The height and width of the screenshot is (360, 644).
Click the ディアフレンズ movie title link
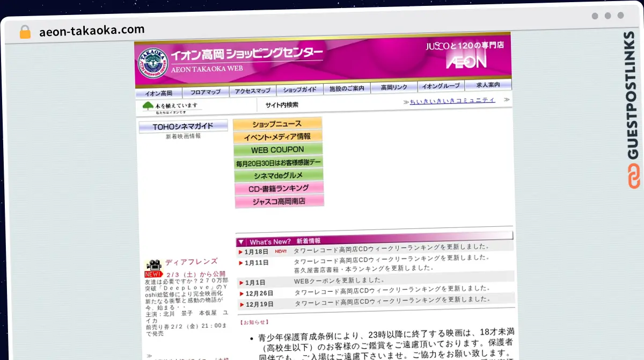(192, 262)
